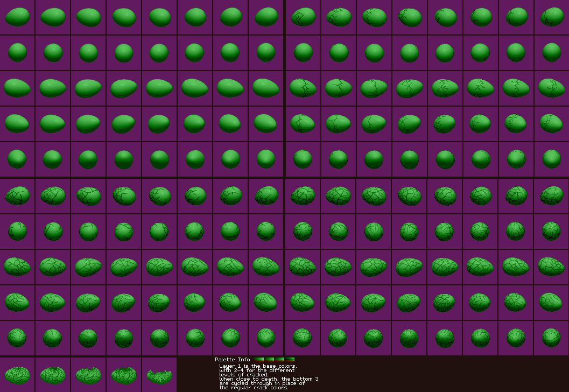This screenshot has height=392, width=569.
Task: Choose the fourth, last palette swatch
Action: tap(290, 359)
